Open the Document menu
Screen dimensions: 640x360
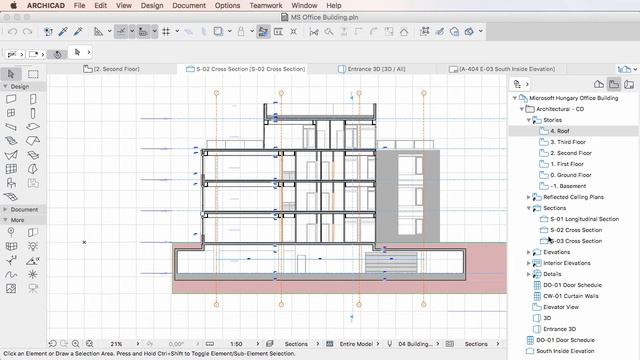[x=189, y=5]
